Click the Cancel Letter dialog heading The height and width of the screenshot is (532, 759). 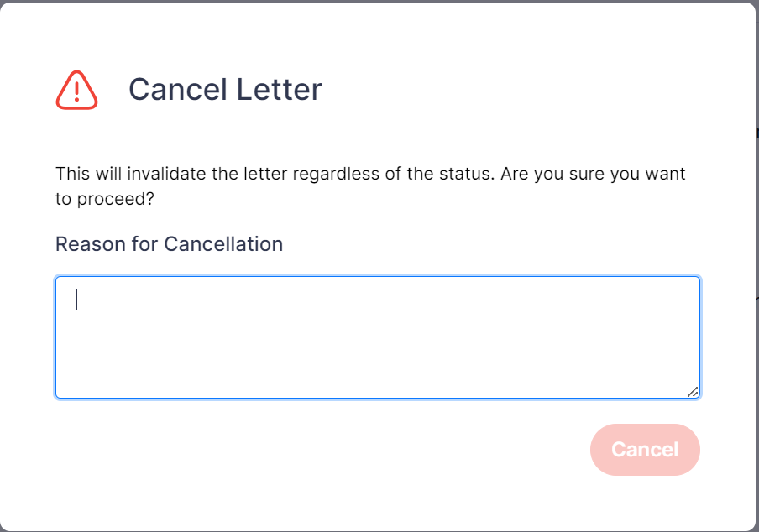pos(225,90)
